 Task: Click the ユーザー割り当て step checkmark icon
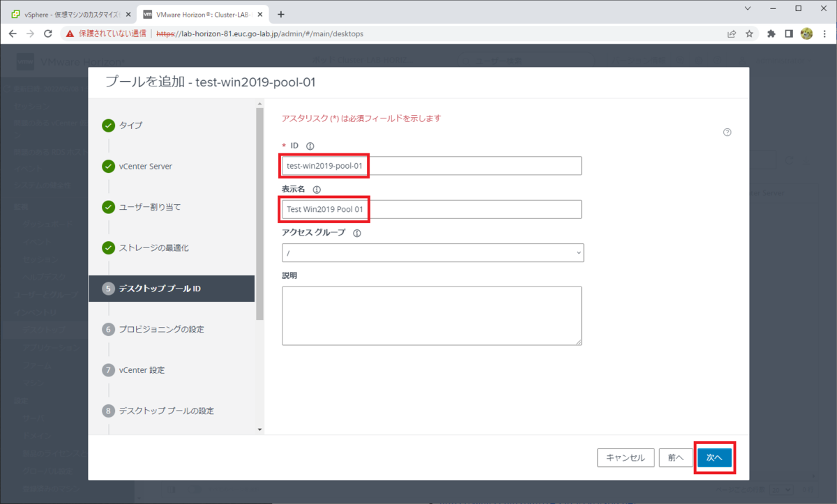(x=108, y=207)
